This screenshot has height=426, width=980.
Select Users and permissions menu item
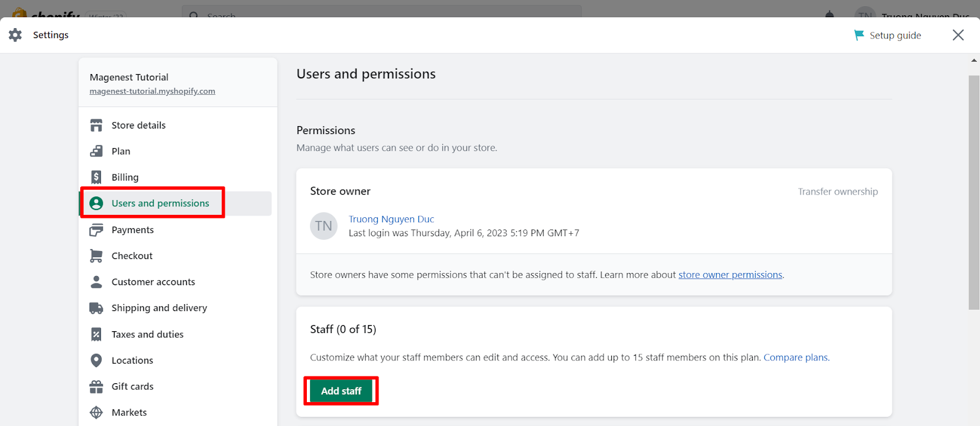point(160,203)
